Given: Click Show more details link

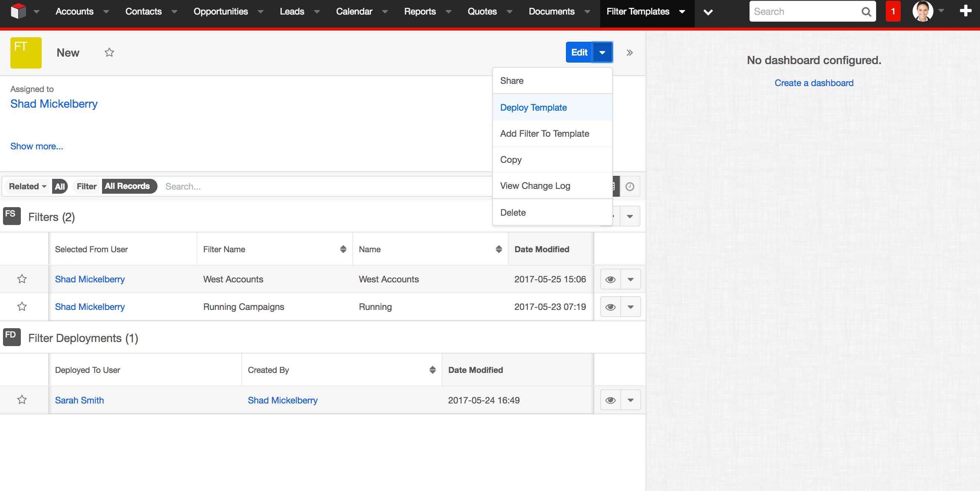Looking at the screenshot, I should 36,146.
